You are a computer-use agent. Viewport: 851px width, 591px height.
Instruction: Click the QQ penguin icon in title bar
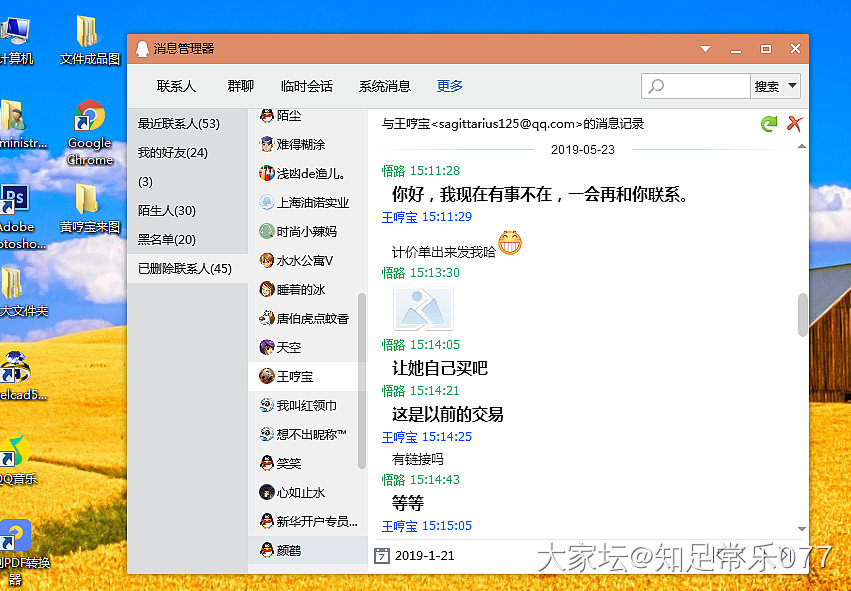pos(142,48)
